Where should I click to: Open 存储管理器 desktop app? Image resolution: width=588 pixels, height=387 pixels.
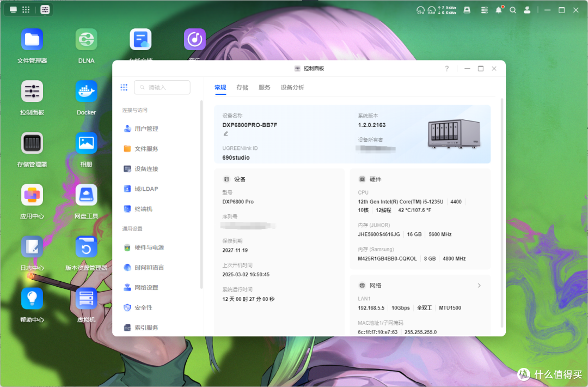(32, 143)
